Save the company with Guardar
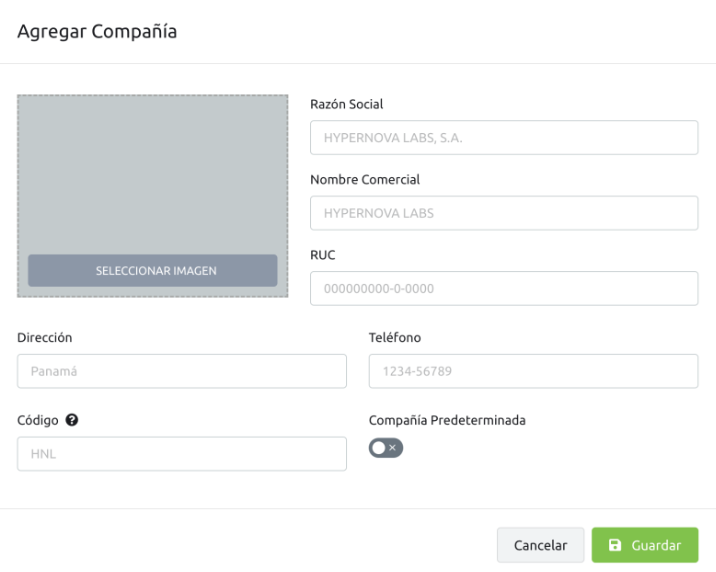 pyautogui.click(x=645, y=545)
